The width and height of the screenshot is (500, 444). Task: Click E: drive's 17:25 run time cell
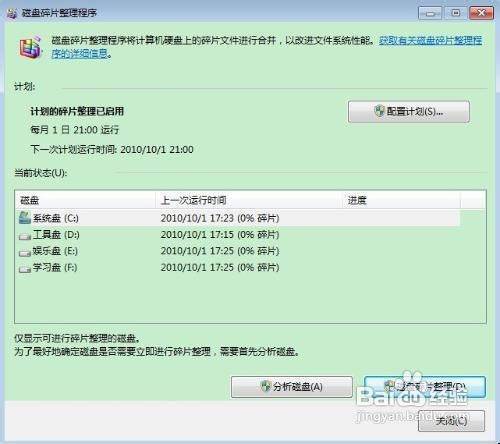tap(220, 251)
